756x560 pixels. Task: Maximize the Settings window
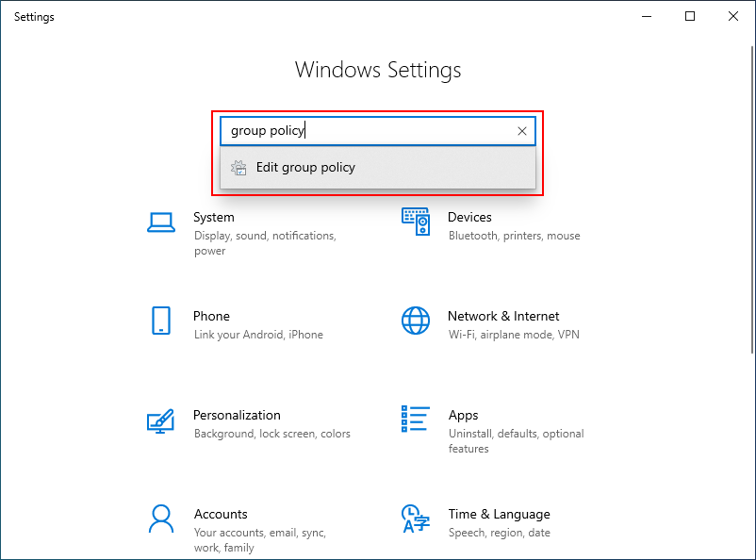pos(690,16)
